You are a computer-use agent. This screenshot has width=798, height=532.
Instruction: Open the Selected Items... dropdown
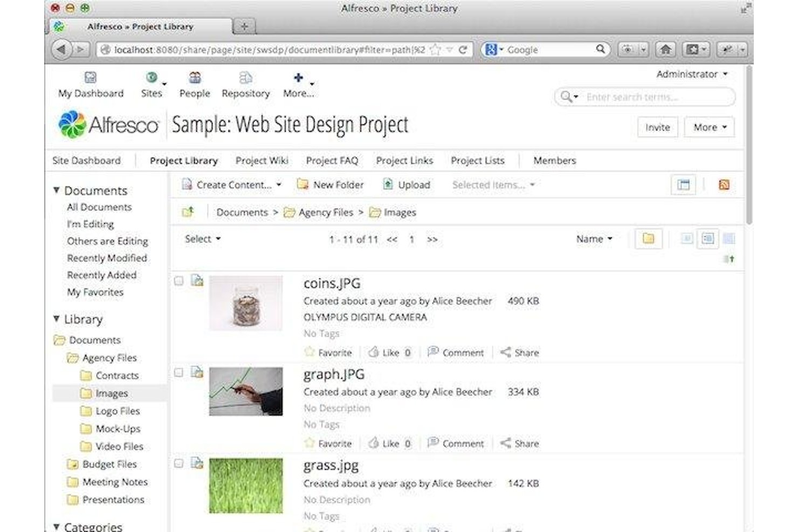pos(493,185)
